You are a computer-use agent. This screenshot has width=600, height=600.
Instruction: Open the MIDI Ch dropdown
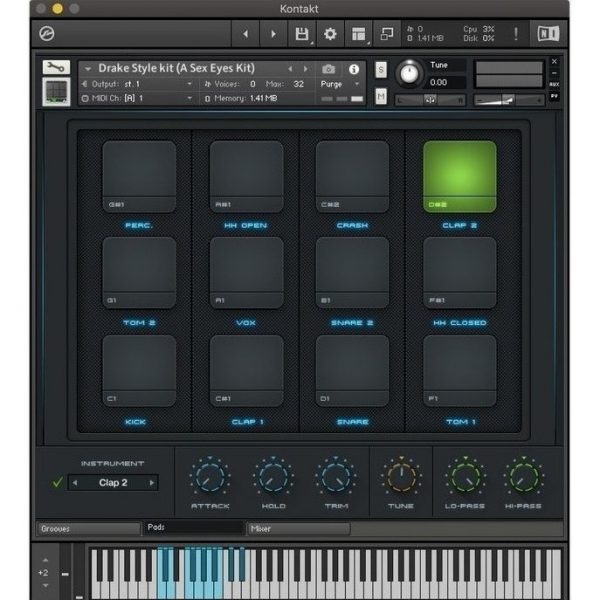[x=139, y=98]
